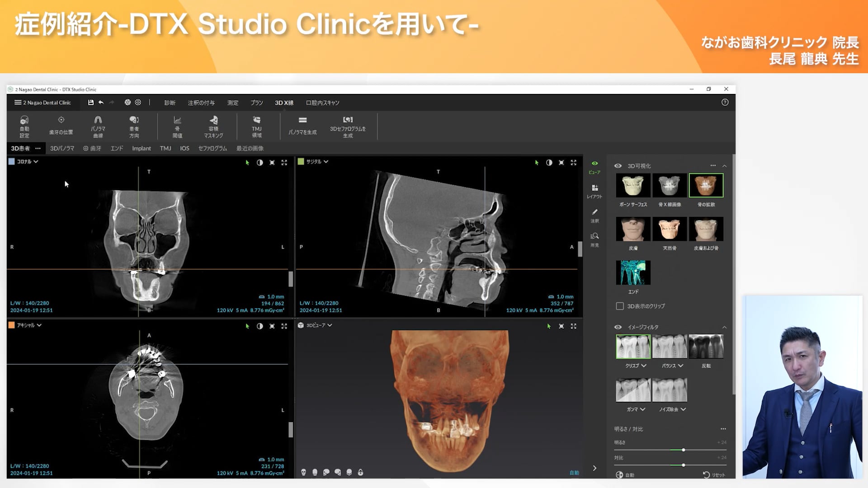The width and height of the screenshot is (868, 488).
Task: Click pointer cursor icon in 3Dビューア viewport
Action: click(549, 326)
